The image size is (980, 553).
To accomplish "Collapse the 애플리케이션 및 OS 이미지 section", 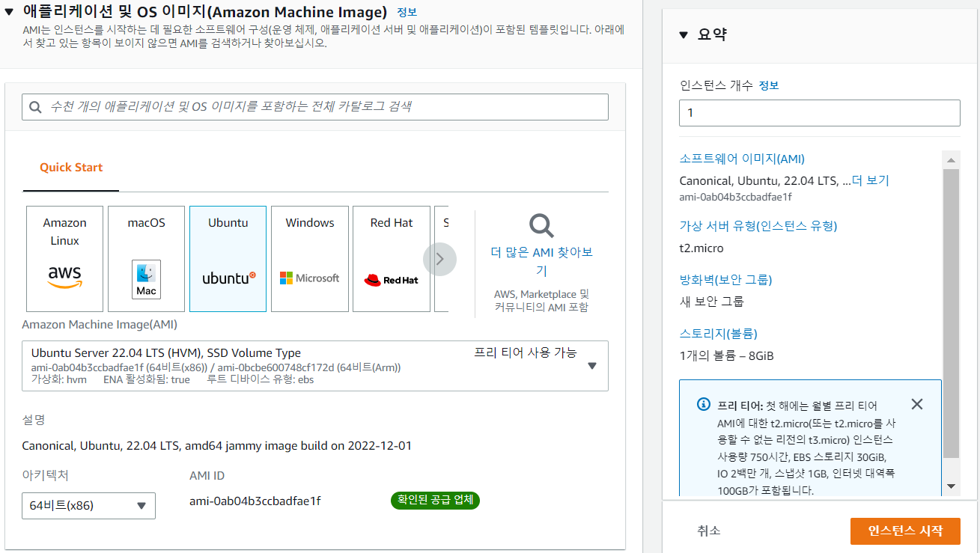I will (x=9, y=12).
